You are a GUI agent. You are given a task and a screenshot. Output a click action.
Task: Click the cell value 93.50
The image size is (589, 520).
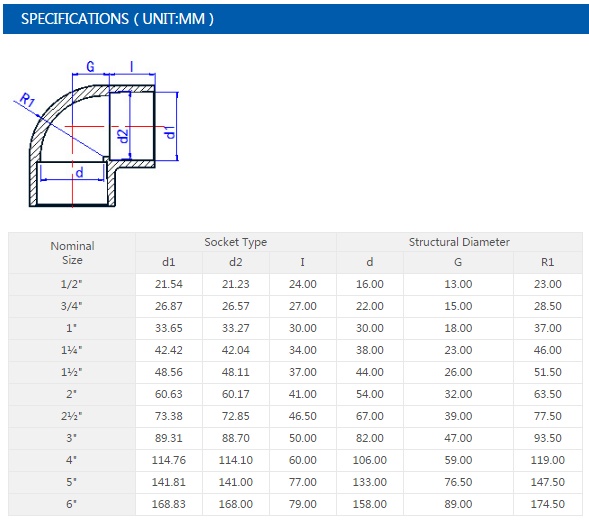coord(547,438)
